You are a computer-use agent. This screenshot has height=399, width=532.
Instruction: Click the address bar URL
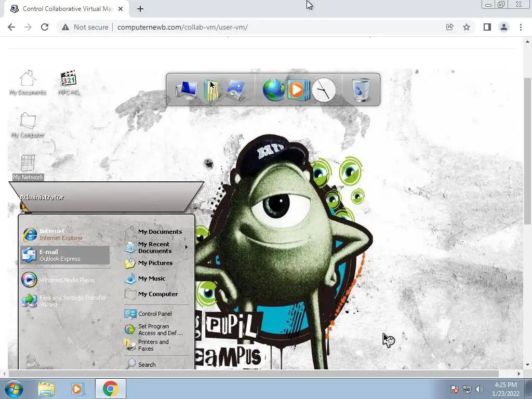(182, 27)
